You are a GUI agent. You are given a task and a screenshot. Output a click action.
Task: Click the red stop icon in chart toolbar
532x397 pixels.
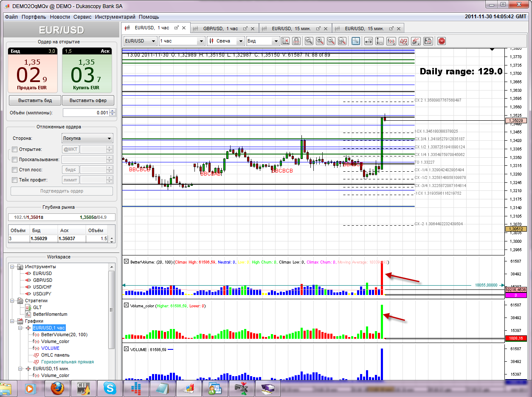[442, 41]
